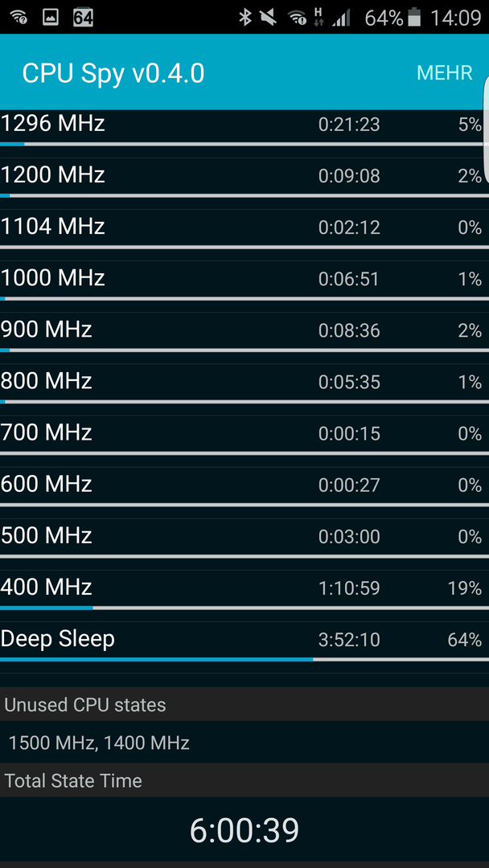Tap the total time 6:00:39

244,829
